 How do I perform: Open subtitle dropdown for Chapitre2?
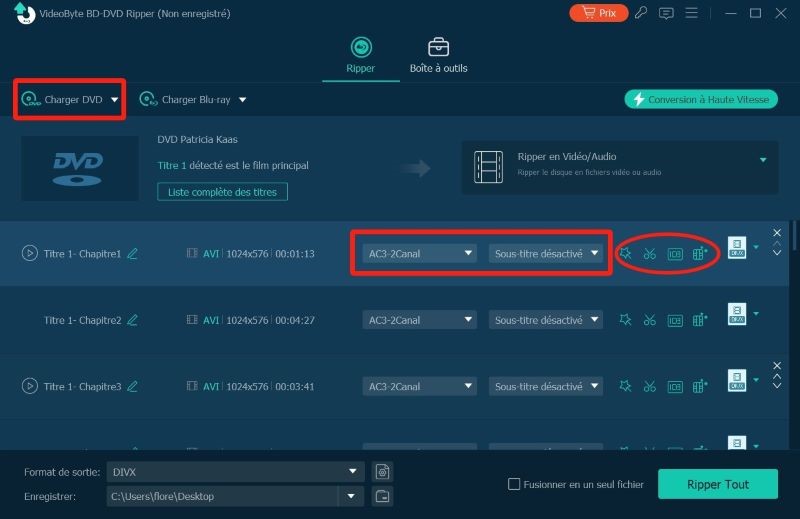(546, 320)
